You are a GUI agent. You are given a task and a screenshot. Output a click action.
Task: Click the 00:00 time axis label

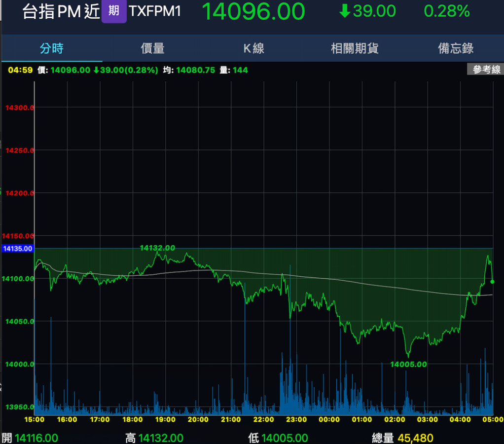tap(329, 419)
